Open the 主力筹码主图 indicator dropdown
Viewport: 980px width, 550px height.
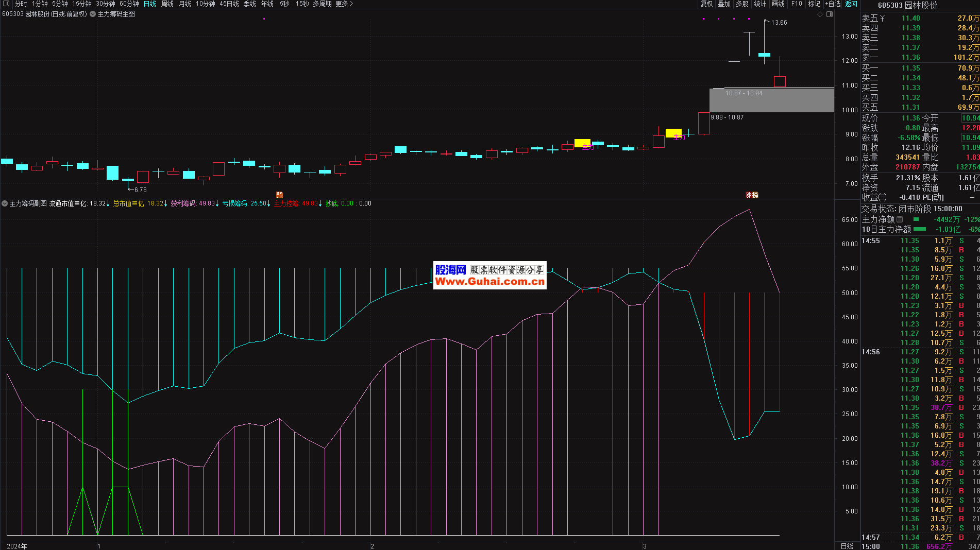[x=93, y=14]
